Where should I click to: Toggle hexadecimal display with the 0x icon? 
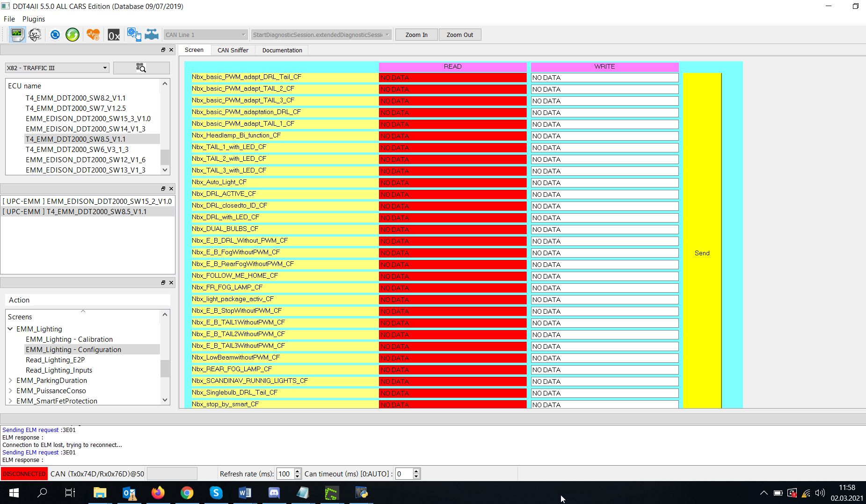(114, 34)
